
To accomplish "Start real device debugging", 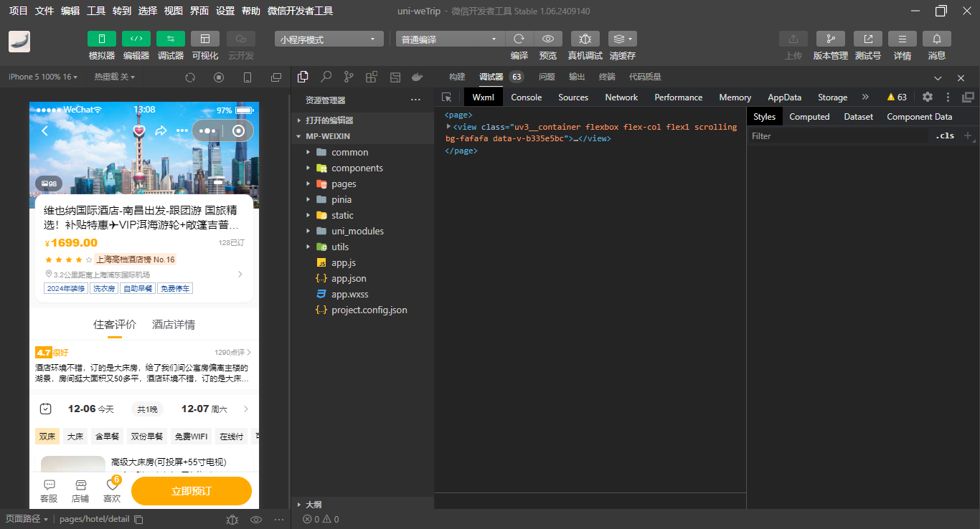I will tap(585, 39).
